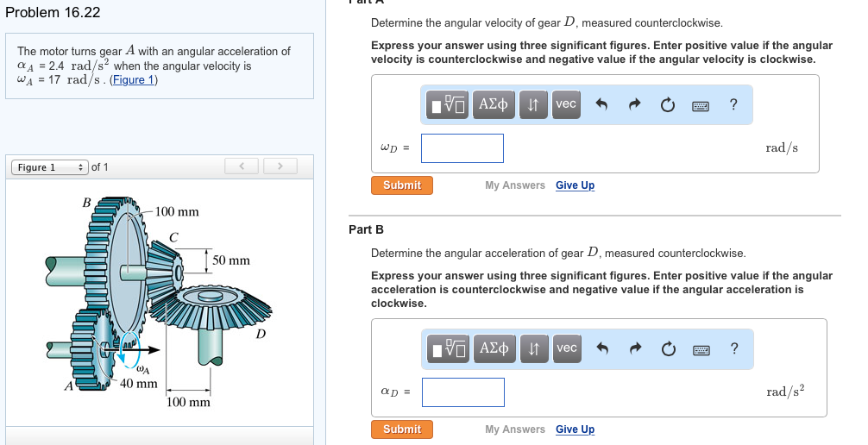Go to the next figure arrow
The image size is (868, 445).
tap(280, 166)
